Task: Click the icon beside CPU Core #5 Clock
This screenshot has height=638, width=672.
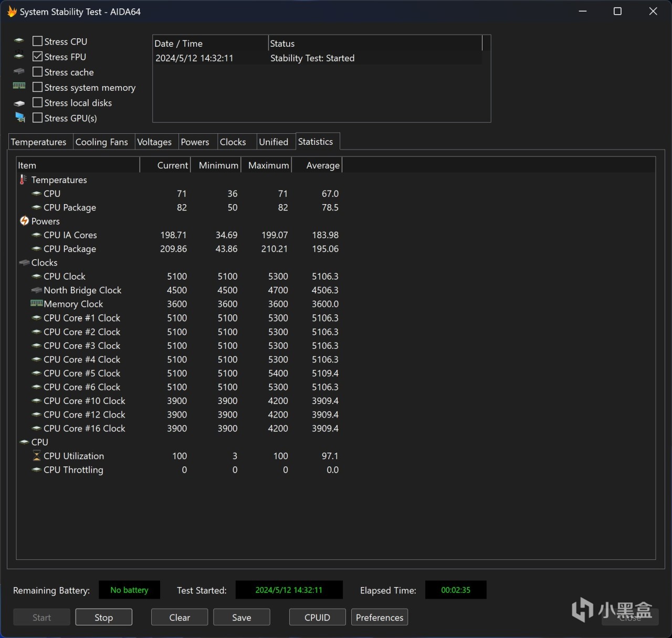Action: coord(36,373)
